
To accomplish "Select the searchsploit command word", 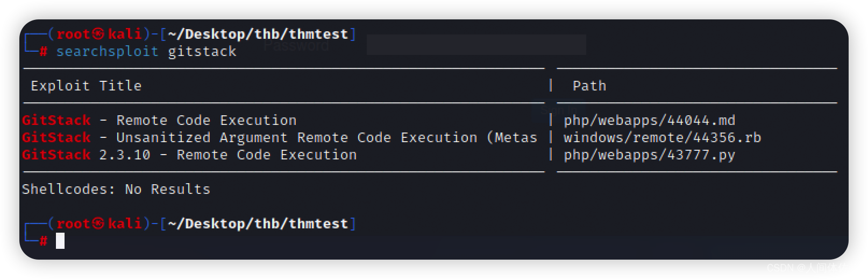I will (x=107, y=52).
